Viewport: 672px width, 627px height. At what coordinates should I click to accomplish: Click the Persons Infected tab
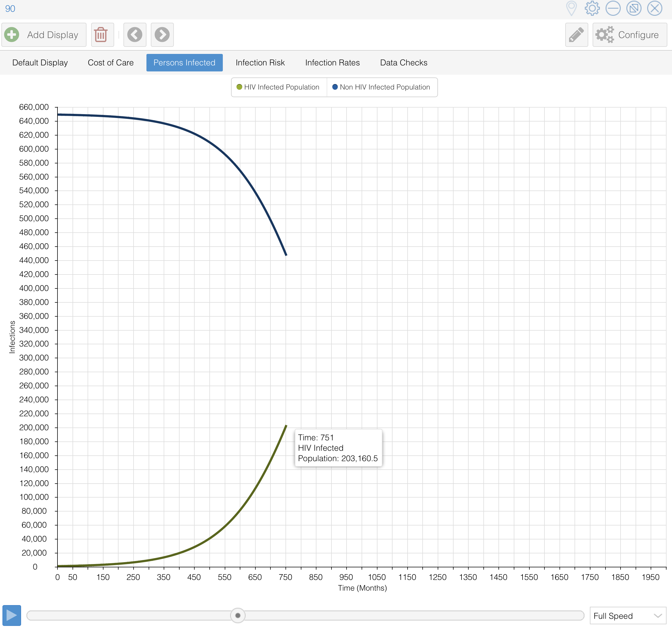184,62
